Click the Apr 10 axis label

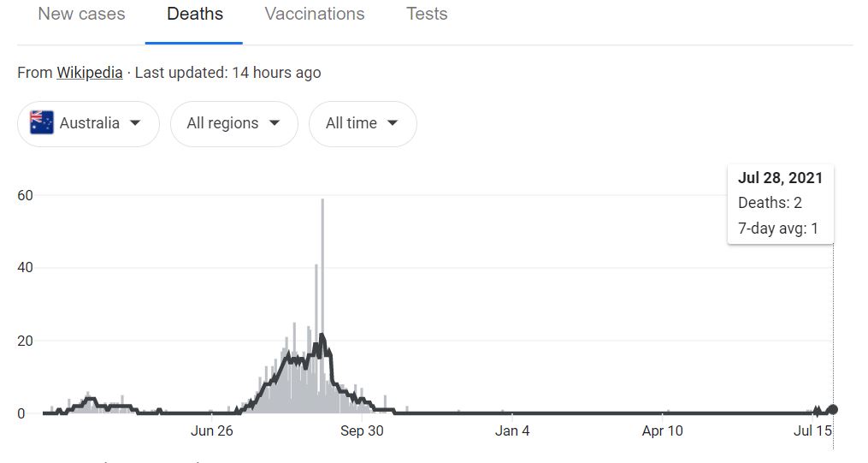tap(662, 430)
